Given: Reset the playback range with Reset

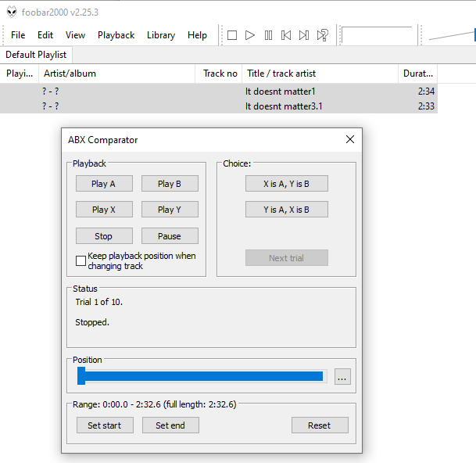Looking at the screenshot, I should 320,425.
